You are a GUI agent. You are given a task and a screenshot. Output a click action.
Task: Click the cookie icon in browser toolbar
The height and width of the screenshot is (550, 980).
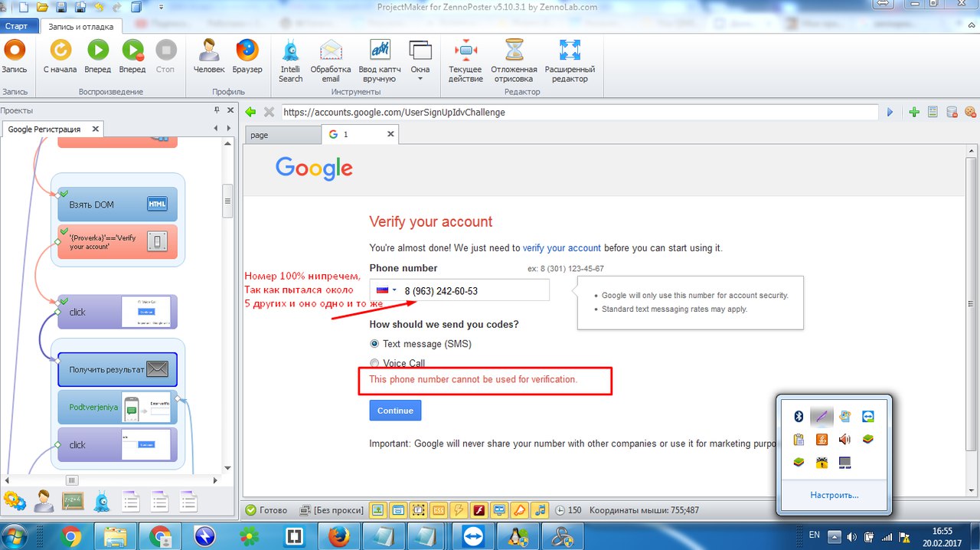tap(970, 112)
